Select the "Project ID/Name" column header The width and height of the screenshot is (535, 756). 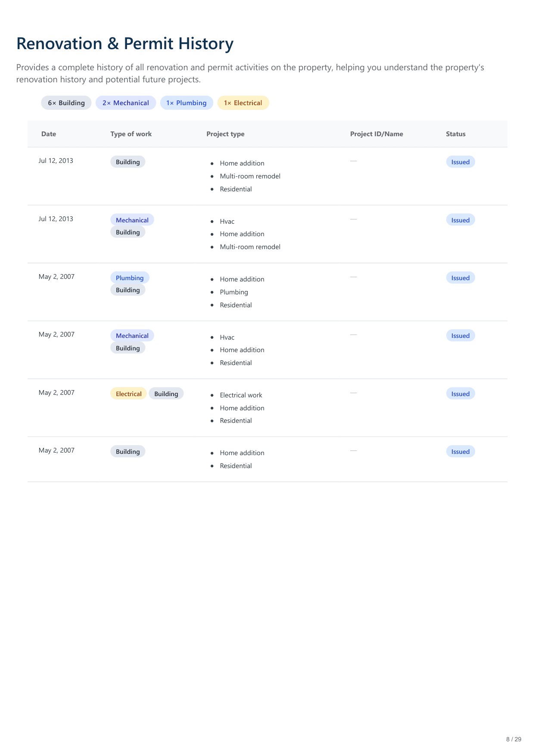pos(376,134)
